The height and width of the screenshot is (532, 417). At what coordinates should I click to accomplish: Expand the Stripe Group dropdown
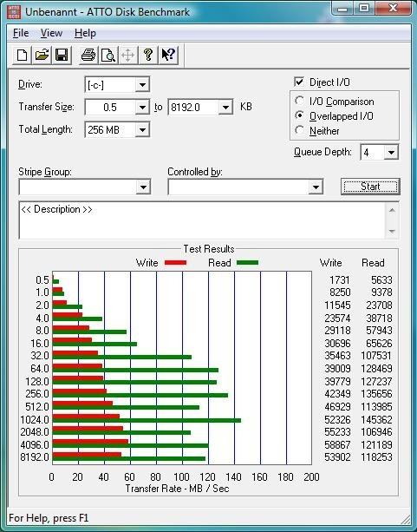(143, 187)
